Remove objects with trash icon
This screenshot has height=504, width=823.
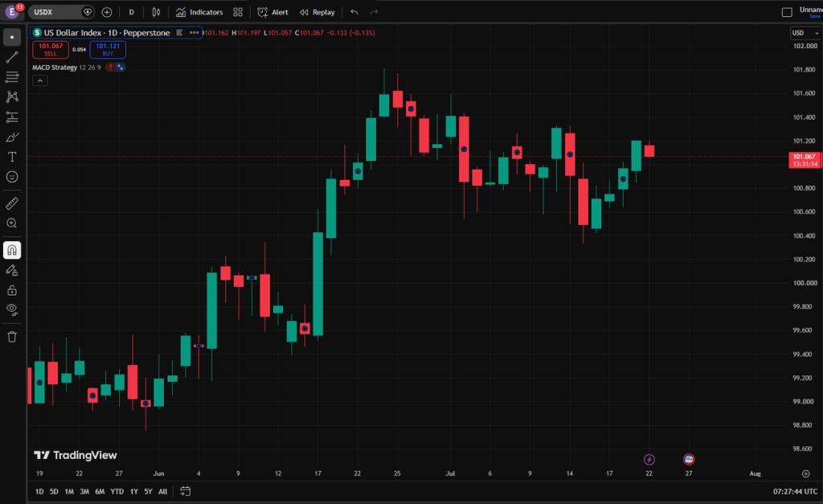tap(12, 337)
